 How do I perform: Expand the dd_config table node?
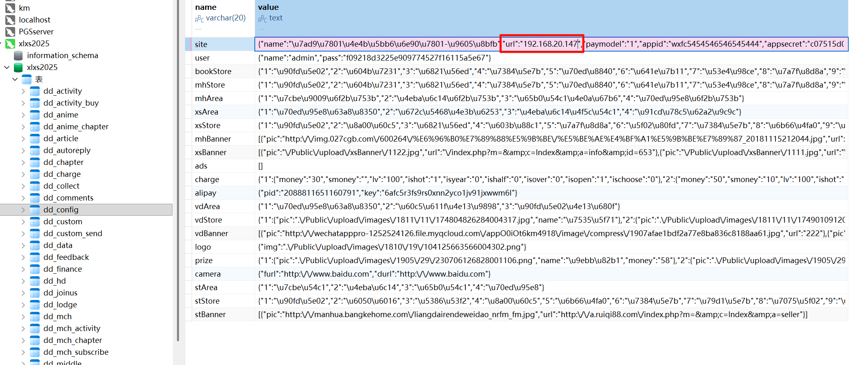click(23, 210)
